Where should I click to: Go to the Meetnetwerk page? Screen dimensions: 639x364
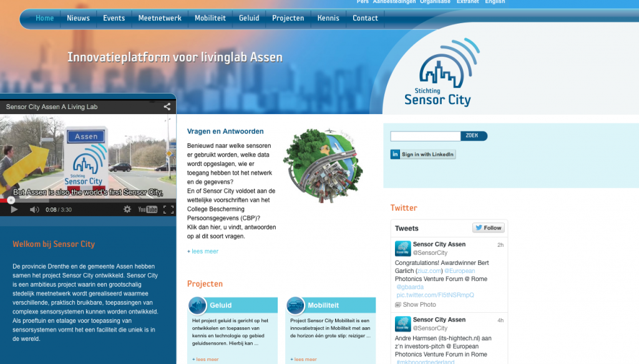pos(160,18)
